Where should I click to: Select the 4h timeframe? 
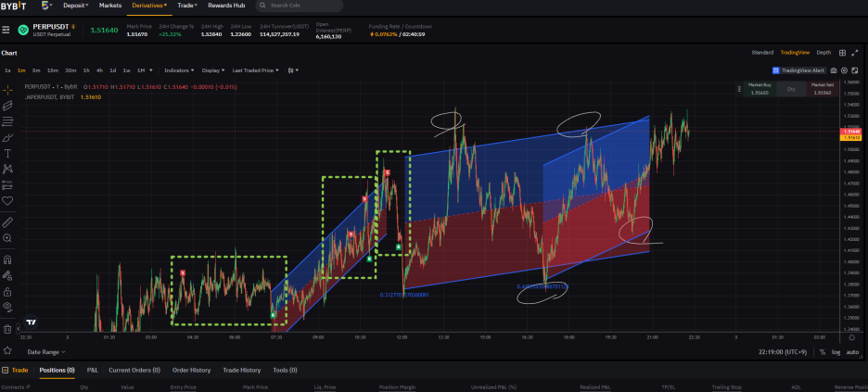pyautogui.click(x=99, y=70)
